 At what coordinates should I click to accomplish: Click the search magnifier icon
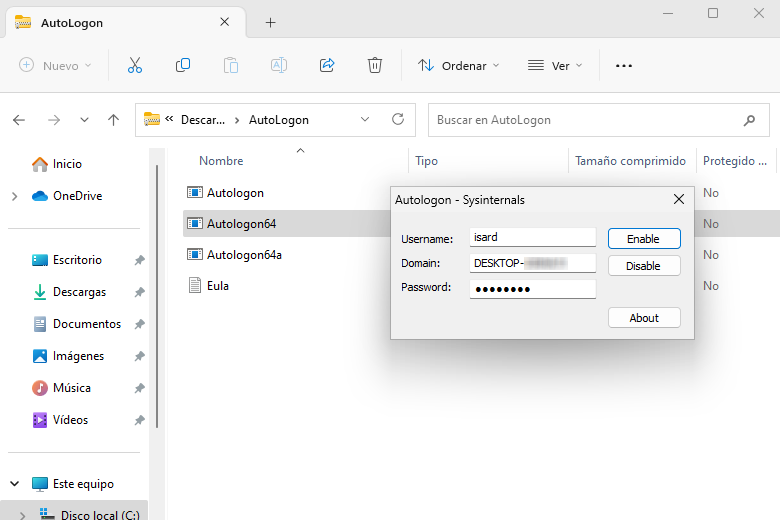point(749,120)
